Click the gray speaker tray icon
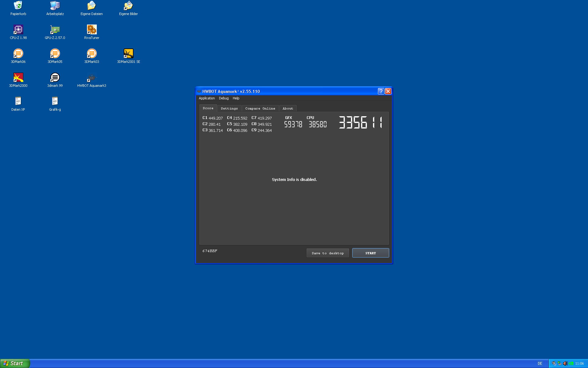 (554, 363)
